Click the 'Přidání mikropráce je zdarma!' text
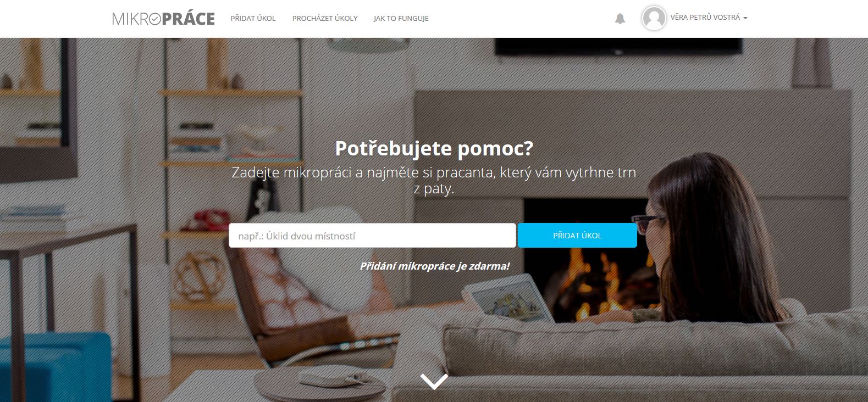 [x=434, y=266]
